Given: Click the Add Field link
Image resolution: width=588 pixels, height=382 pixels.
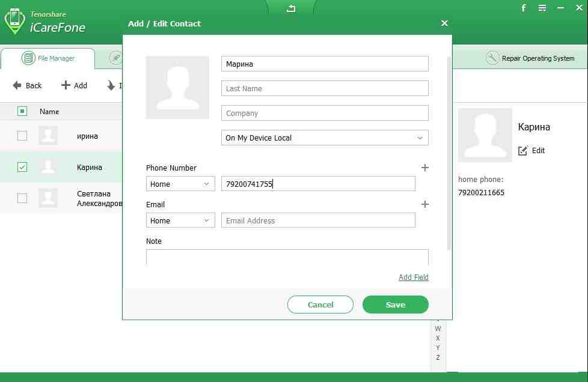Looking at the screenshot, I should pyautogui.click(x=413, y=277).
